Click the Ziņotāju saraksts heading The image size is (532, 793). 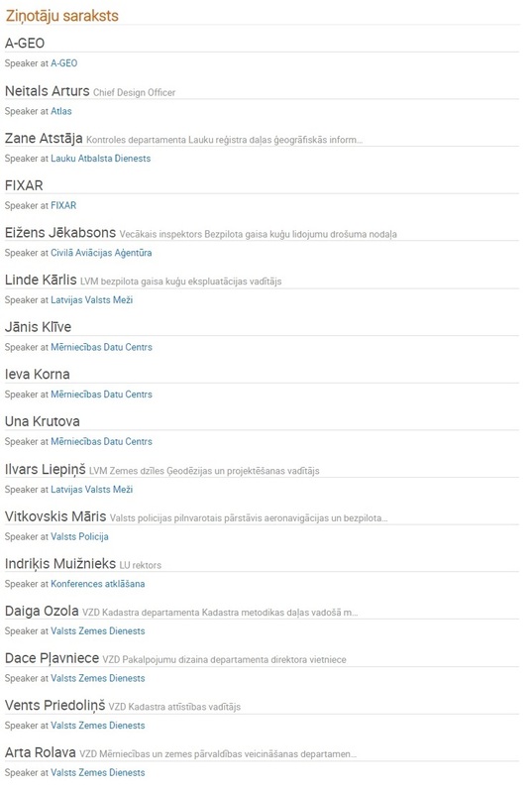[x=62, y=16]
